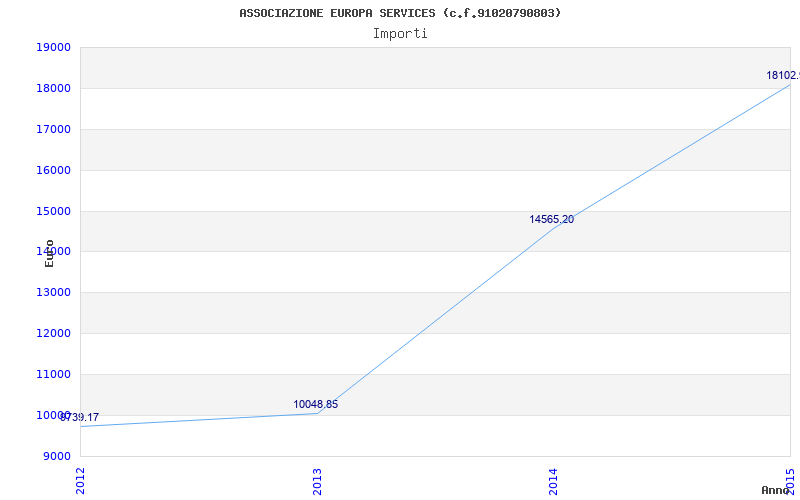This screenshot has height=500, width=800.
Task: Select the 19000 y-axis label
Action: click(x=53, y=47)
